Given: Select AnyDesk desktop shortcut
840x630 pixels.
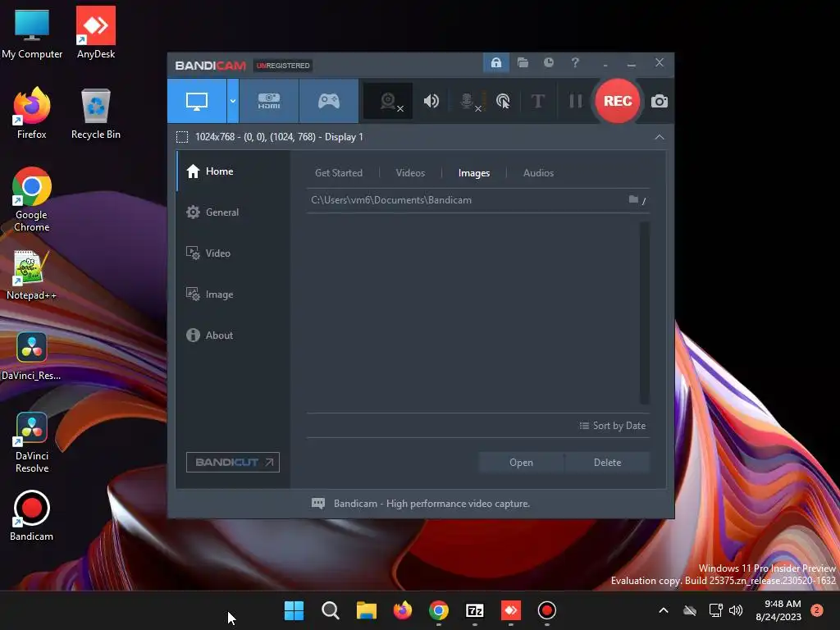Looking at the screenshot, I should pos(96,33).
